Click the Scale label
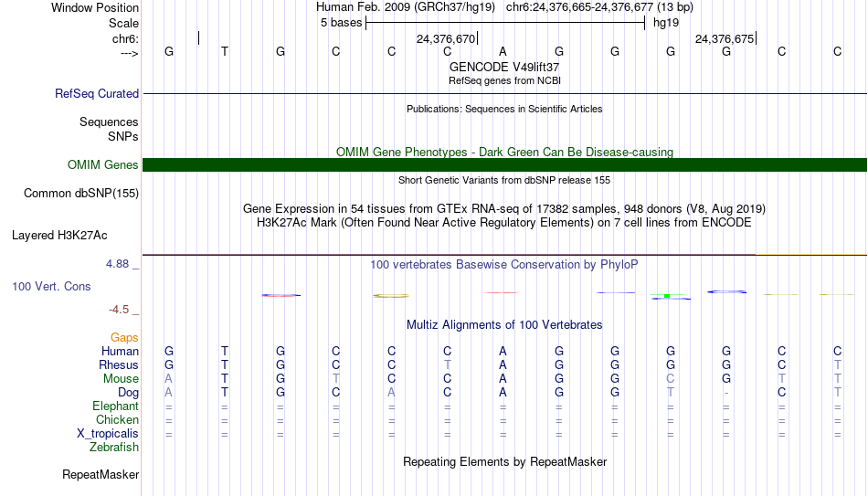868x496 pixels. point(123,23)
